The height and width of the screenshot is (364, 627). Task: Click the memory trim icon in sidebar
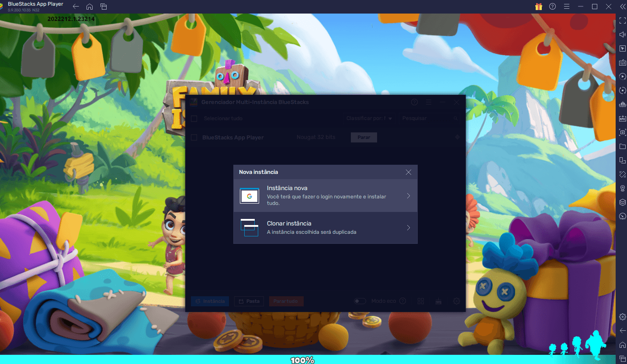point(623,104)
